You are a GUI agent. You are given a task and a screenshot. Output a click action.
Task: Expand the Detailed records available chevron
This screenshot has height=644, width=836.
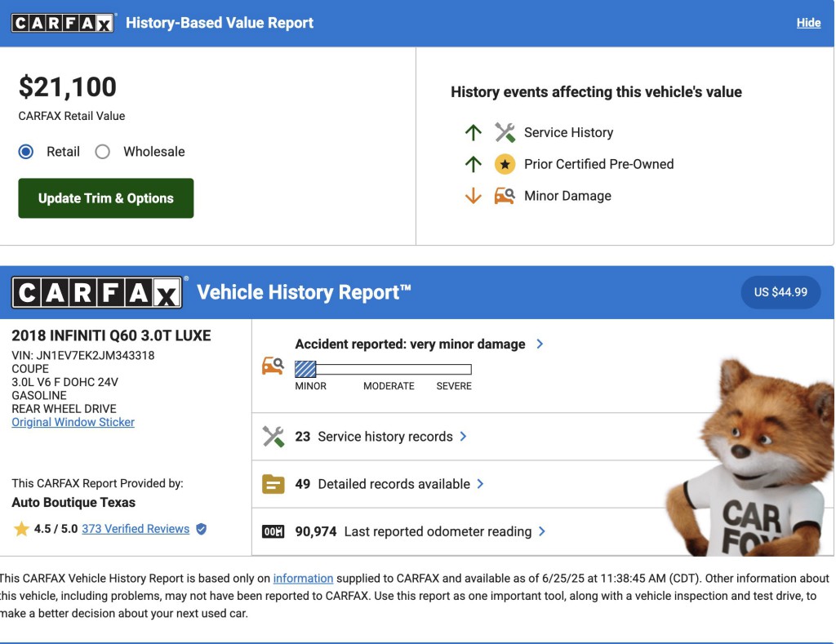[x=480, y=484]
